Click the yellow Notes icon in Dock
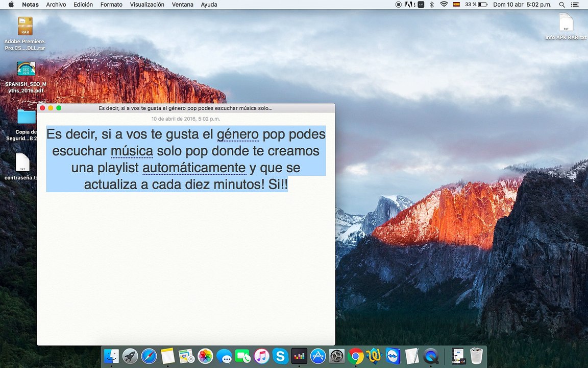The height and width of the screenshot is (368, 588). 167,356
